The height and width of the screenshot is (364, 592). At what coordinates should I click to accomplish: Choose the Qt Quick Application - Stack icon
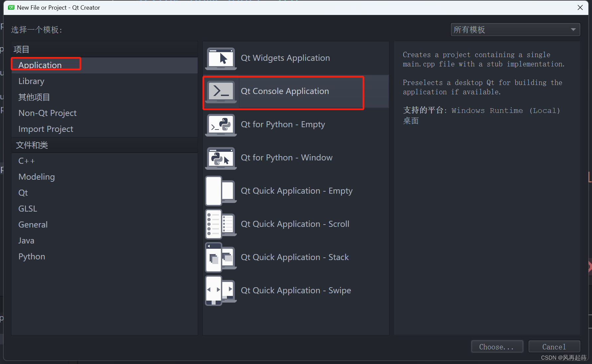221,257
